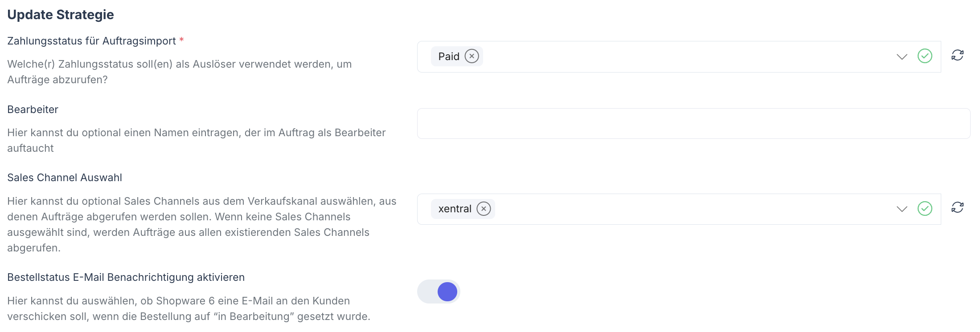The image size is (980, 332).
Task: Click Bestellstatus E-Mail Benachrichtigung aktivieren label
Action: coord(126,277)
